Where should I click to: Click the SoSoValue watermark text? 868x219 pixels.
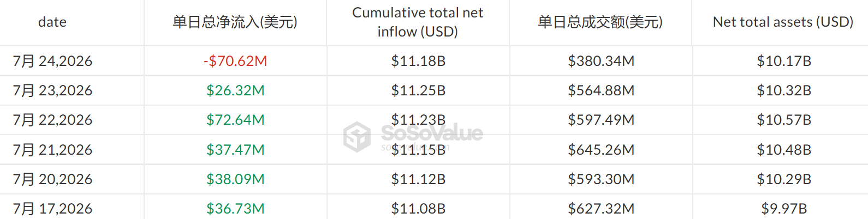click(x=432, y=133)
